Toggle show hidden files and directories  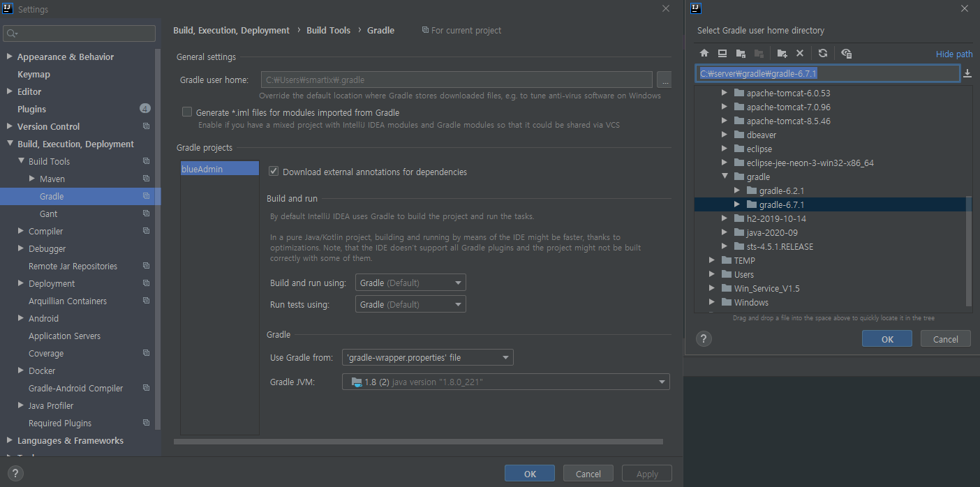pyautogui.click(x=846, y=53)
